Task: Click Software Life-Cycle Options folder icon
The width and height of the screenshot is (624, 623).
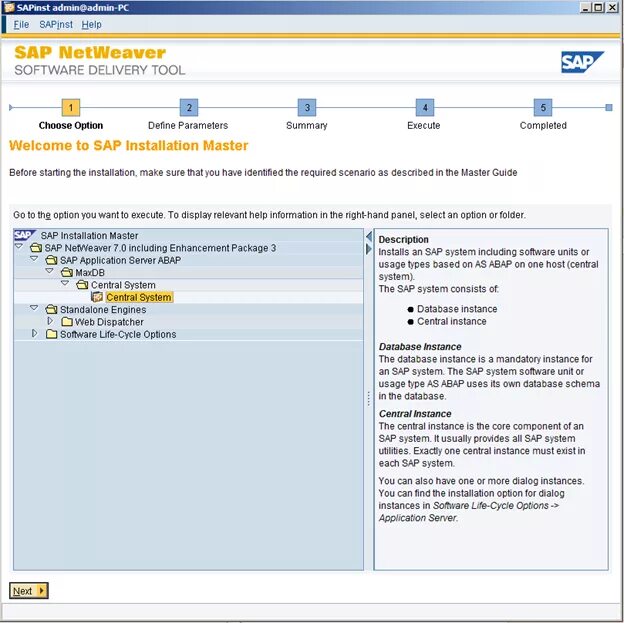Action: click(x=51, y=334)
